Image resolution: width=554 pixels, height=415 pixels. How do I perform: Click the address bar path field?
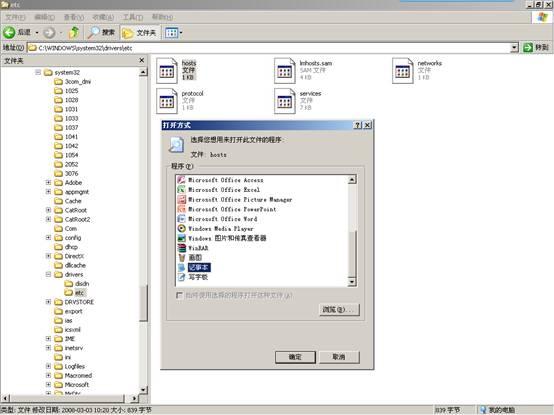(x=269, y=48)
